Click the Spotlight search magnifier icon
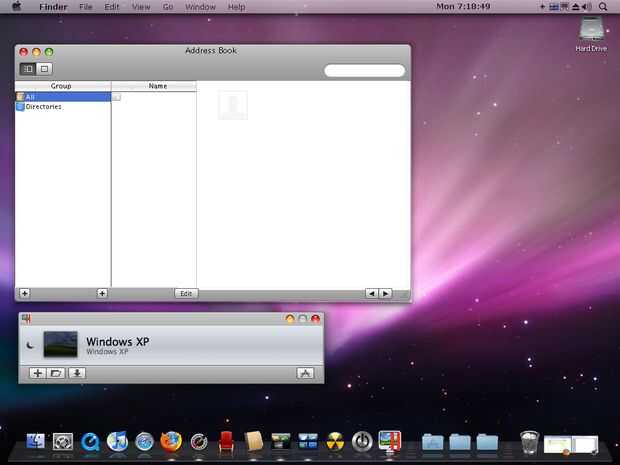 pos(603,7)
